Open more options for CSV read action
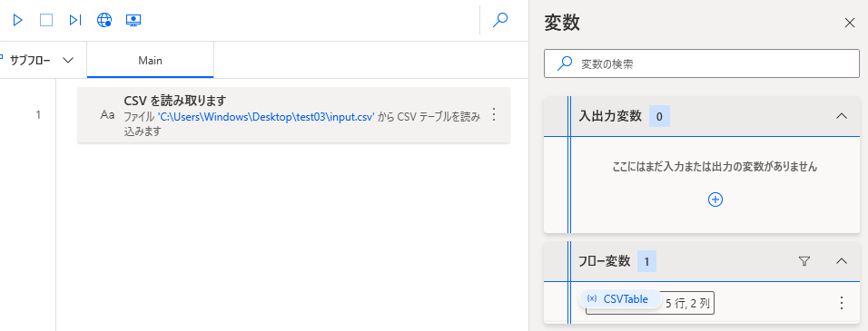 [494, 115]
